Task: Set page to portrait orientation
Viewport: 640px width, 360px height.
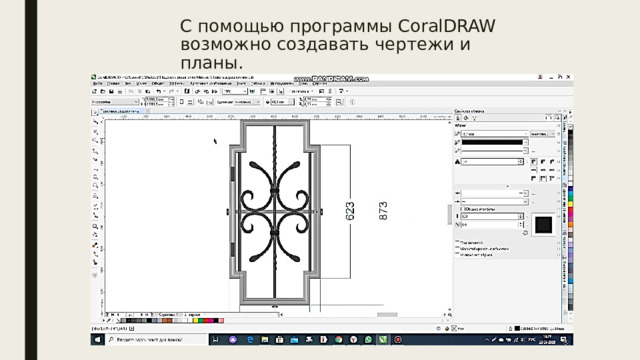Action: [x=182, y=102]
